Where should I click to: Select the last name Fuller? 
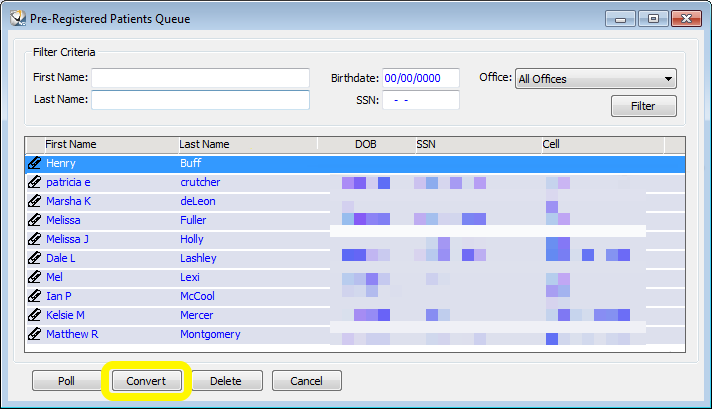pyautogui.click(x=193, y=220)
